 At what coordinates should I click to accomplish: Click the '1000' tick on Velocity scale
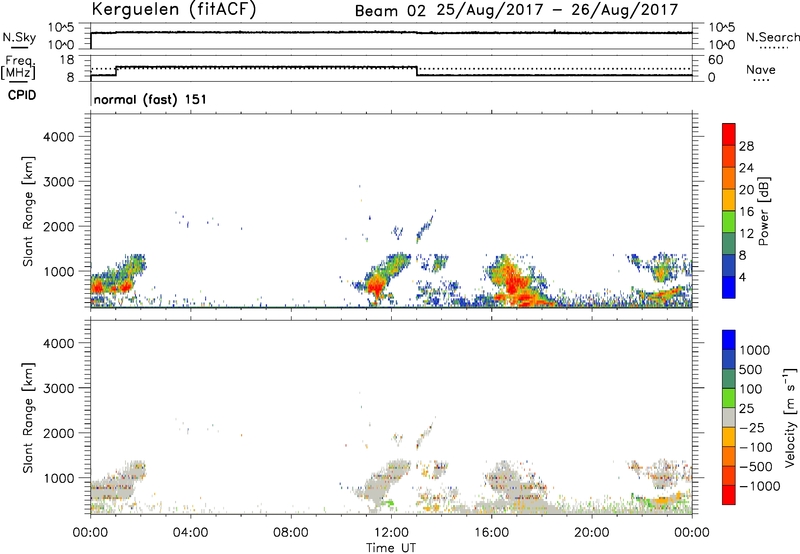coord(755,350)
